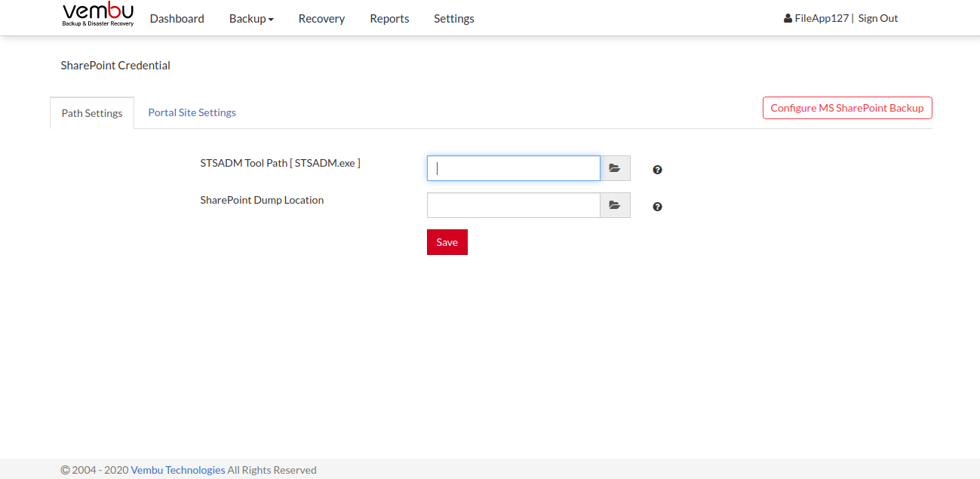The height and width of the screenshot is (479, 980).
Task: Browse folder for SharePoint Dump Location
Action: pos(615,205)
